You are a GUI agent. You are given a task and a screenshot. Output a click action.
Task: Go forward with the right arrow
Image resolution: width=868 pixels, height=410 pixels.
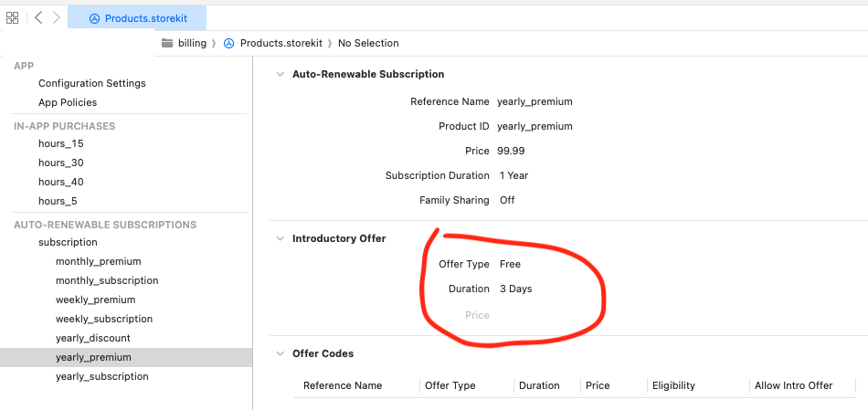coord(57,18)
